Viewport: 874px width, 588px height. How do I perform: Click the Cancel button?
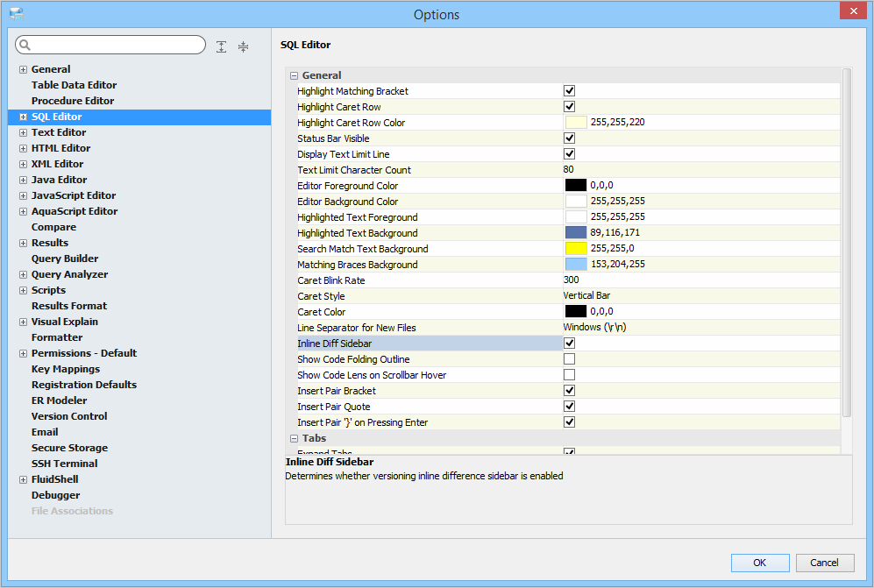[x=824, y=563]
